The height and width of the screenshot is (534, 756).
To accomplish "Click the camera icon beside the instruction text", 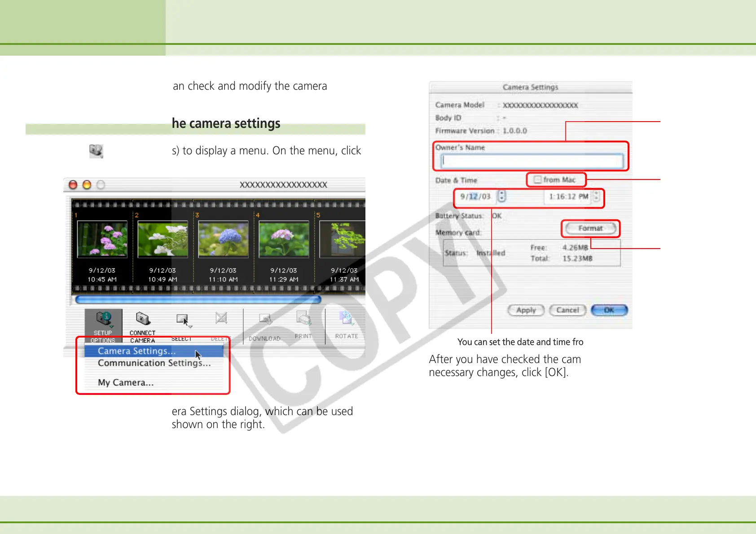I will pos(96,151).
